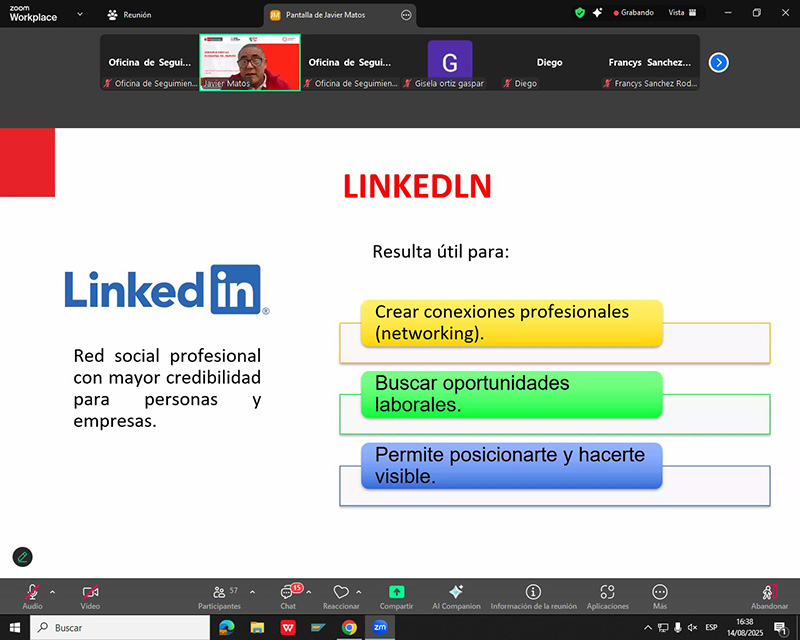Open the Windows notification center icon
The width and height of the screenshot is (800, 640).
780,628
